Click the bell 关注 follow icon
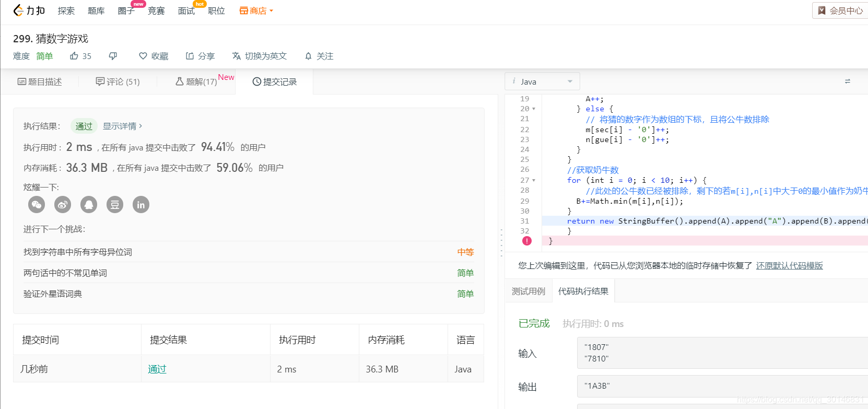This screenshot has width=868, height=409. tap(308, 56)
